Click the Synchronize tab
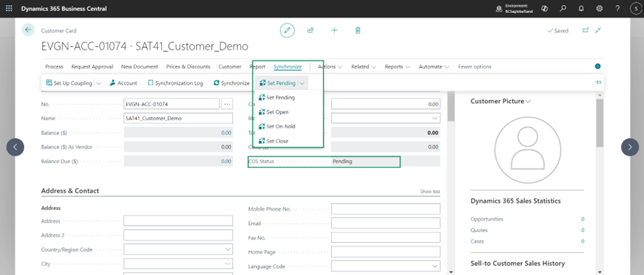The image size is (644, 275). pos(287,66)
